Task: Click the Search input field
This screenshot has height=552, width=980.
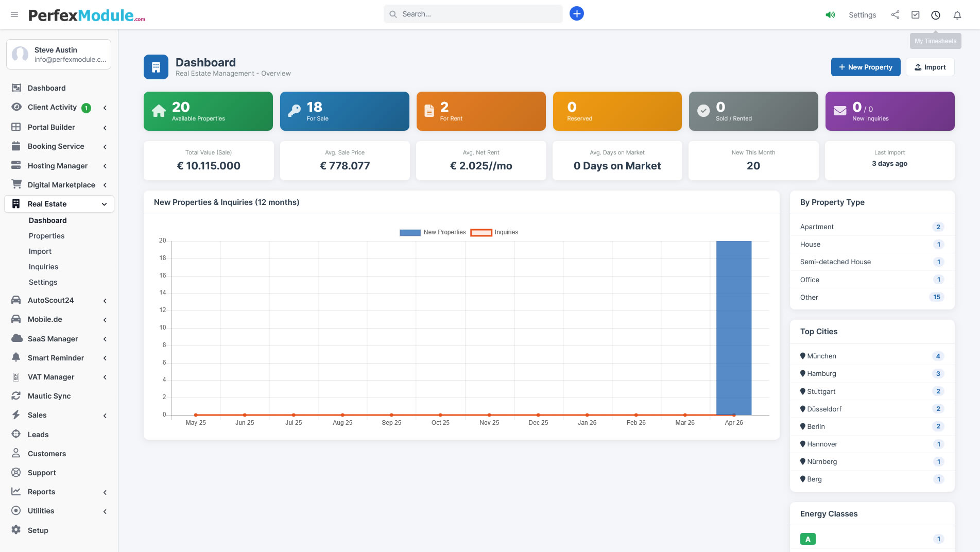Action: 479,14
